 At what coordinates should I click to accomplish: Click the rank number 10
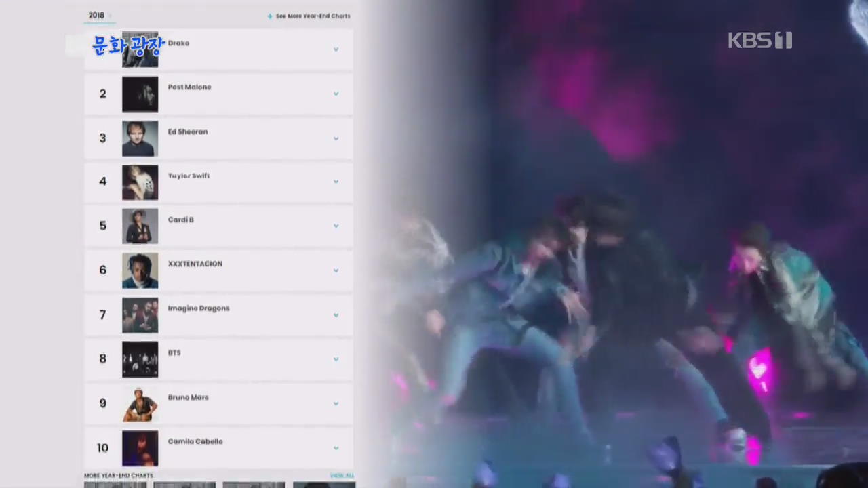tap(102, 448)
